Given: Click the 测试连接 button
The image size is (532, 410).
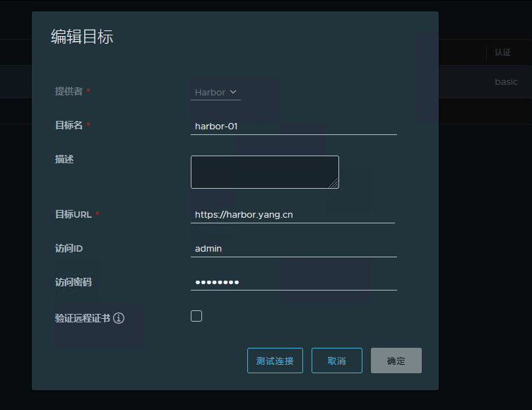Looking at the screenshot, I should click(275, 361).
